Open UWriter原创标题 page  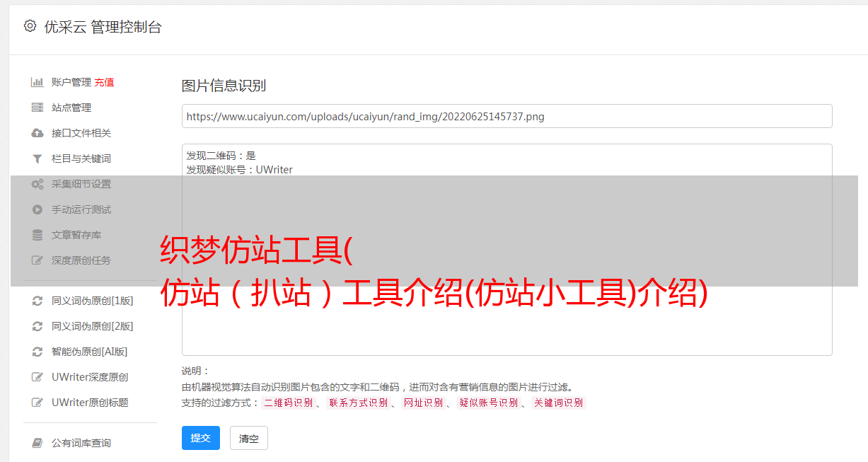pos(90,403)
